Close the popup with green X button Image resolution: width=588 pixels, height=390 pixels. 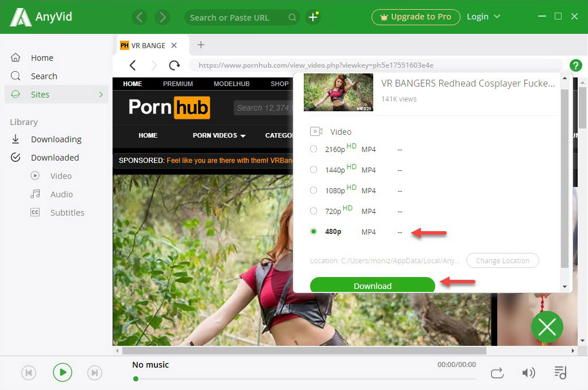click(547, 327)
